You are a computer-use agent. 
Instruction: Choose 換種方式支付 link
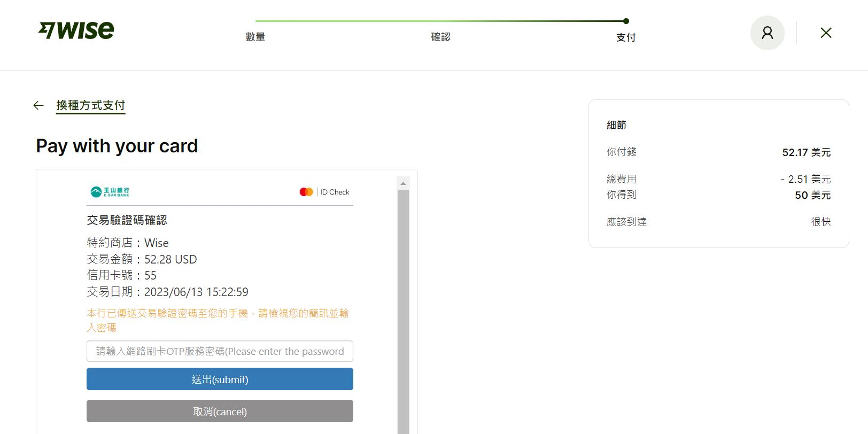[90, 105]
